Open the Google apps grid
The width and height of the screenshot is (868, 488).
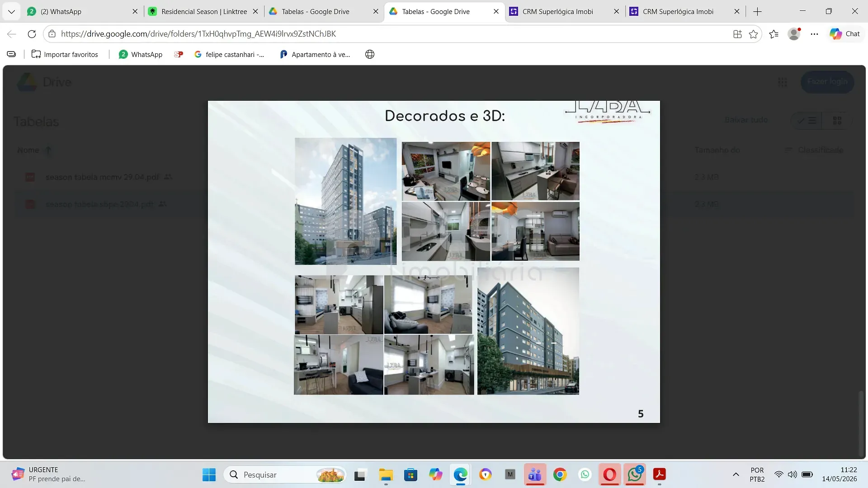click(783, 82)
